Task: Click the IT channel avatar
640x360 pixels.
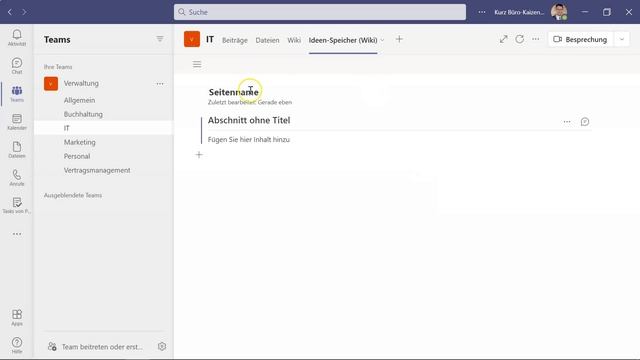Action: (x=192, y=39)
